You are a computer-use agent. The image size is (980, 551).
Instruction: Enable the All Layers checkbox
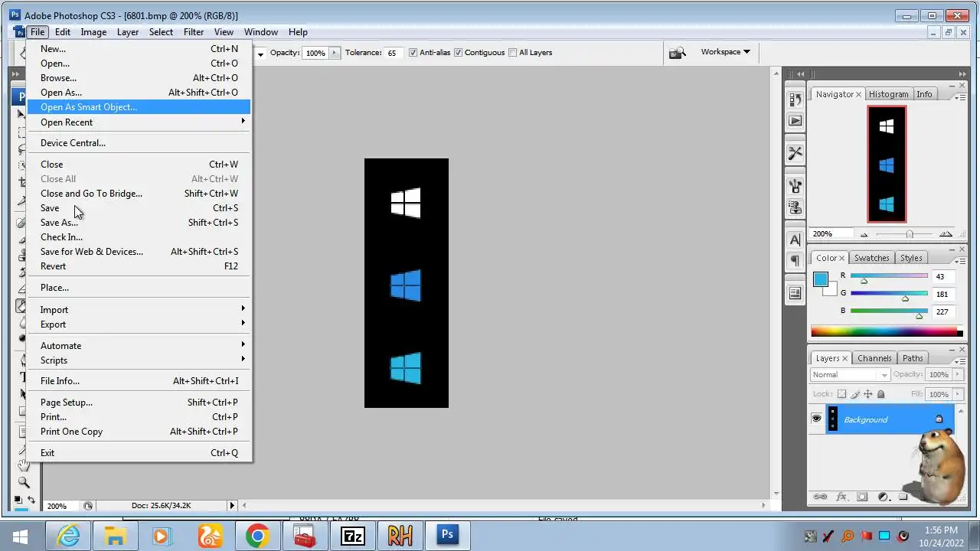[x=513, y=53]
